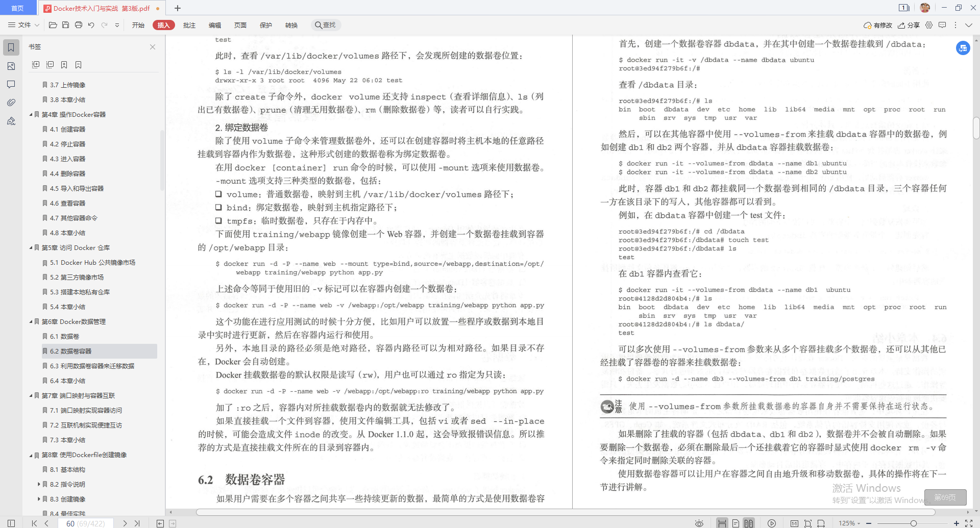Click the save icon in toolbar
980x528 pixels.
[x=65, y=25]
